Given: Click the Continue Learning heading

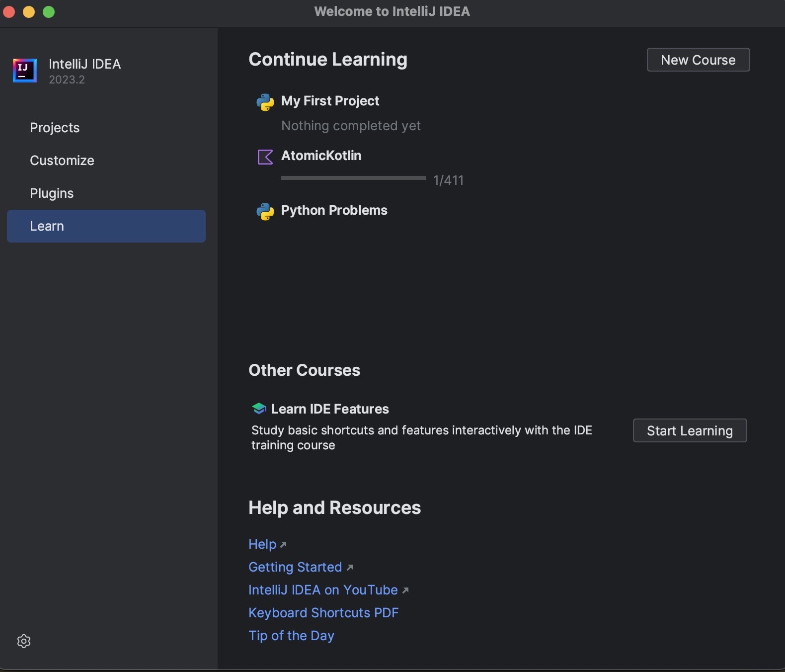Looking at the screenshot, I should pyautogui.click(x=328, y=60).
